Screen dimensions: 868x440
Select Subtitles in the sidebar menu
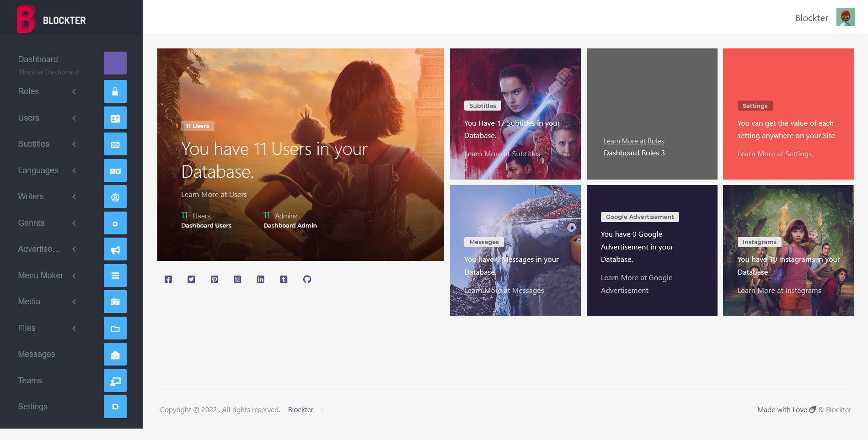(34, 144)
